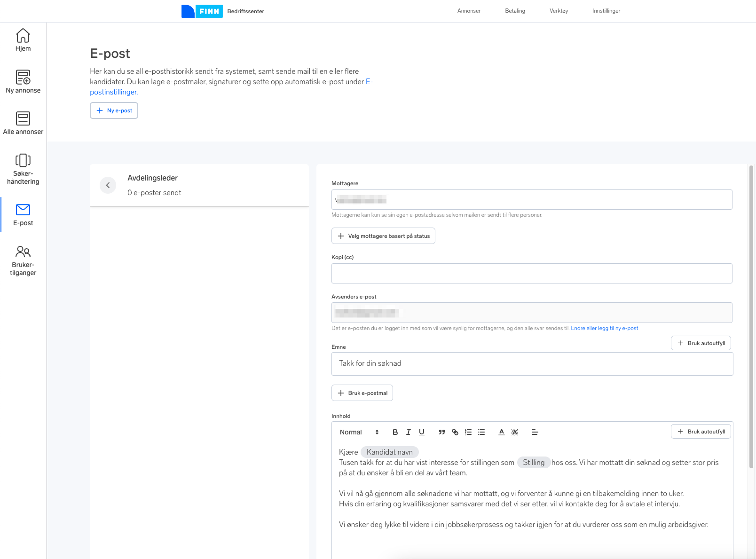Toggle underline formatting in the editor

pos(422,432)
